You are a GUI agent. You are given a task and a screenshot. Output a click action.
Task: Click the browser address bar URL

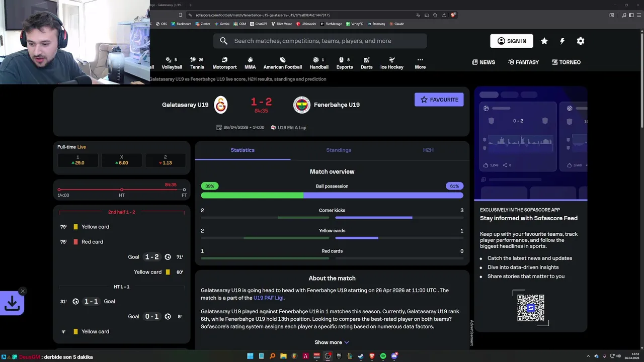click(x=263, y=15)
